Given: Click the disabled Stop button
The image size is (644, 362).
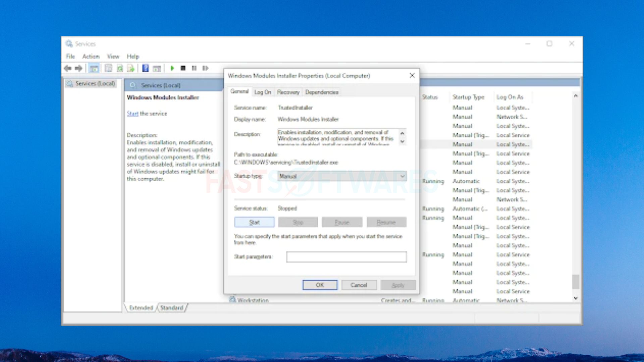Looking at the screenshot, I should coord(298,222).
